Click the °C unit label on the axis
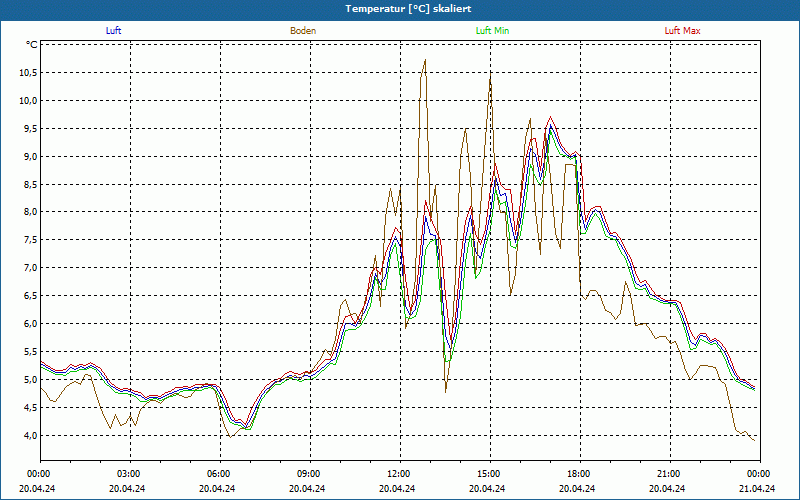800x500 pixels. [32, 45]
